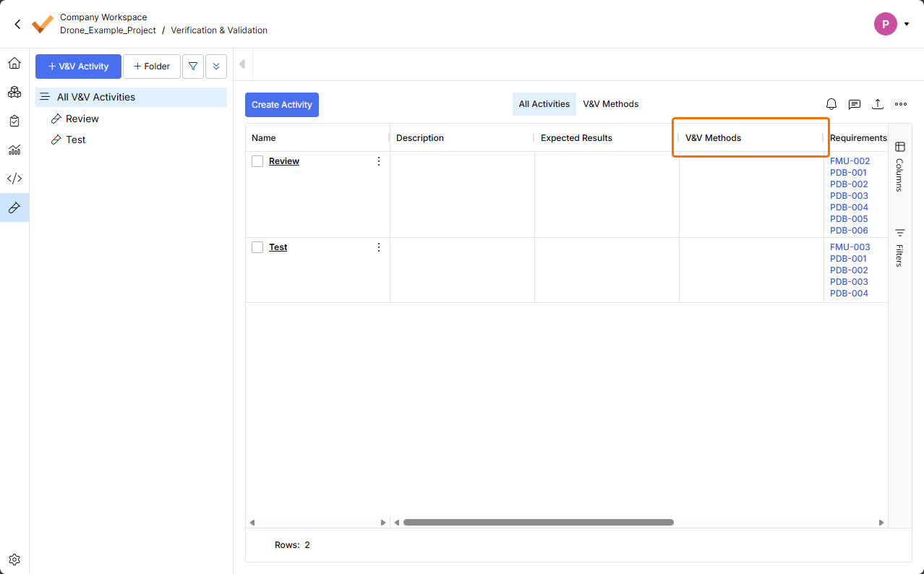
Task: Open the FMU-002 requirement link
Action: [850, 161]
